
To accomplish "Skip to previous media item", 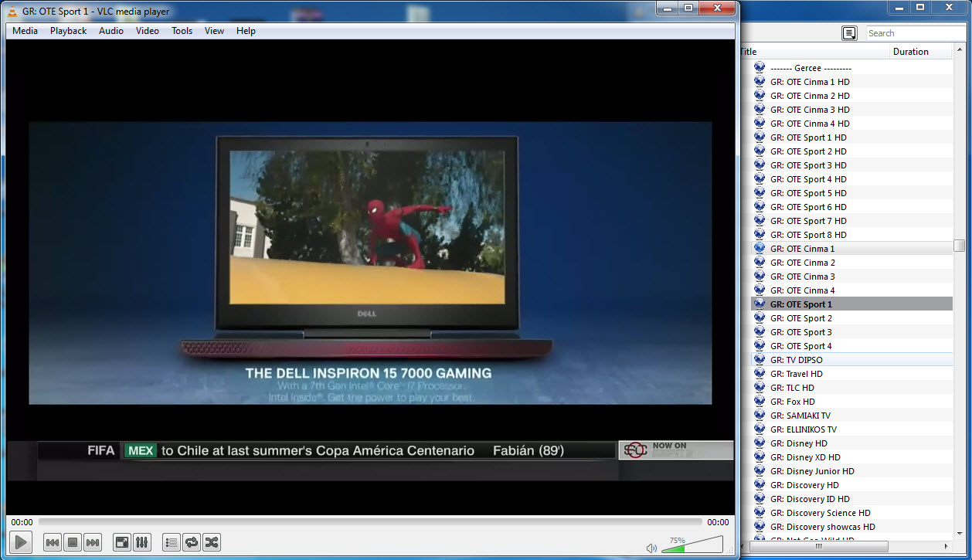I will click(x=53, y=542).
